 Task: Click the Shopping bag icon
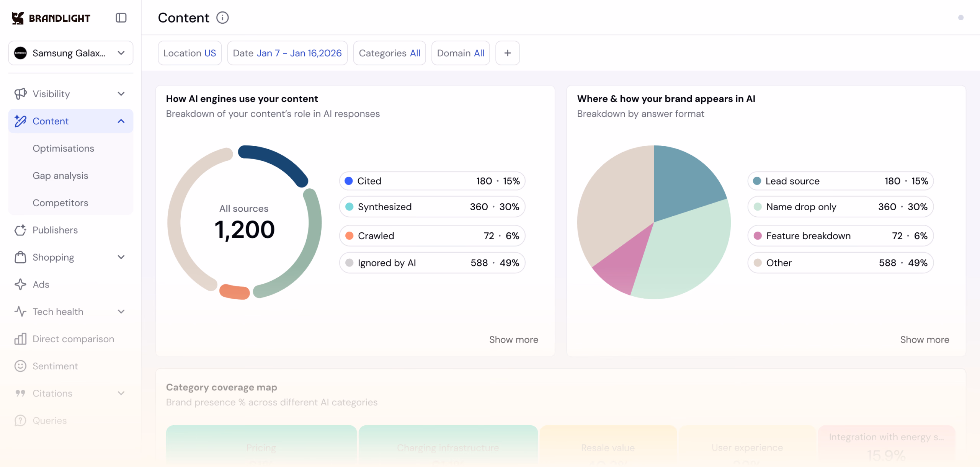click(20, 257)
